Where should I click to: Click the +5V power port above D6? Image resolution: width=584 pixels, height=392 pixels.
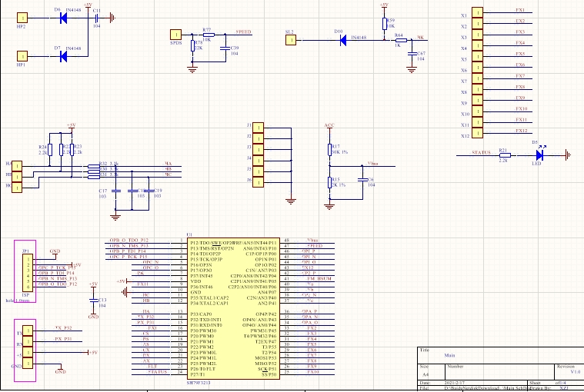88,5
